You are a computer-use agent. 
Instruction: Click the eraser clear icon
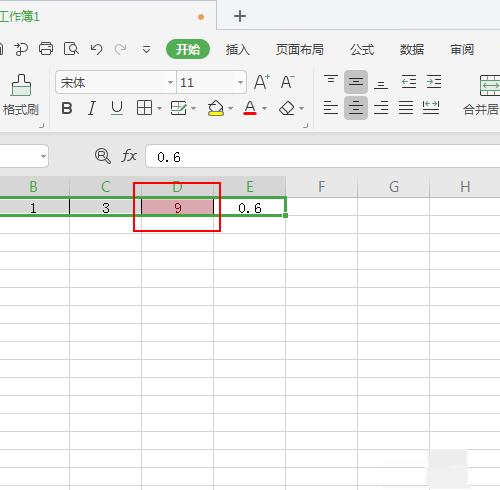(287, 108)
